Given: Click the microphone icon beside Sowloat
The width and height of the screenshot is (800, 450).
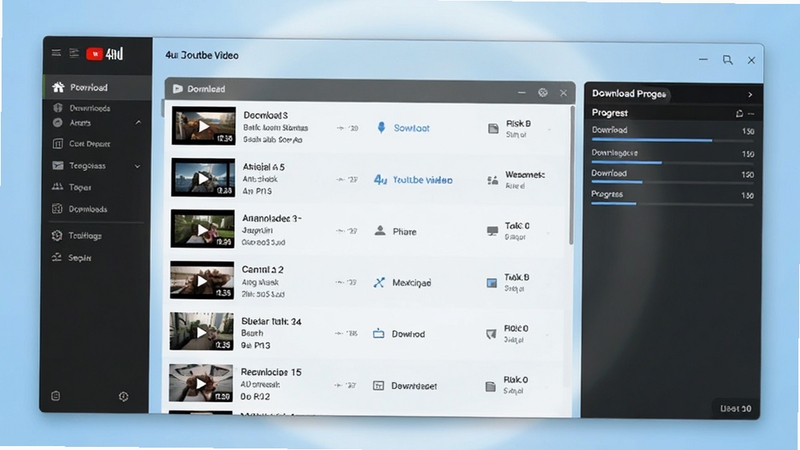Looking at the screenshot, I should [381, 128].
